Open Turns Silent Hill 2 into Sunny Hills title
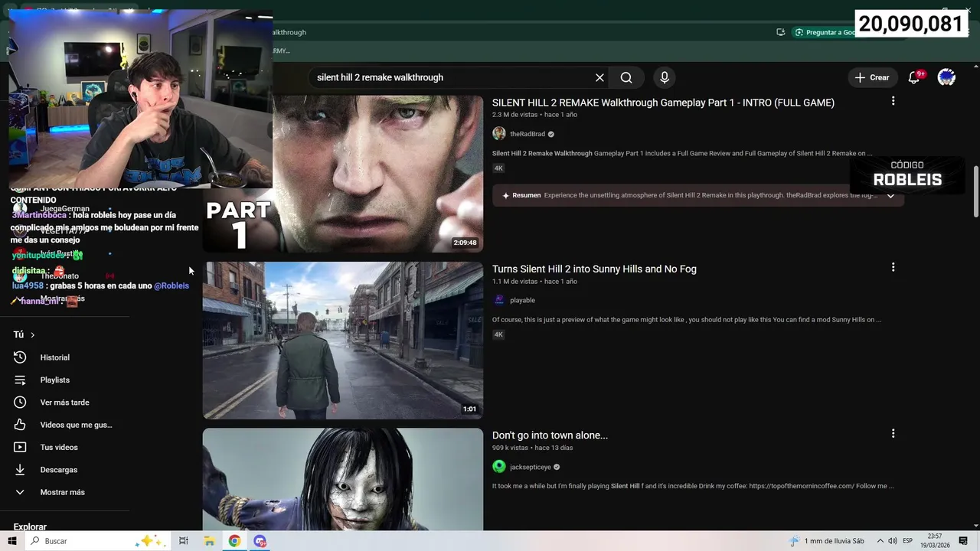980x551 pixels. tap(594, 269)
